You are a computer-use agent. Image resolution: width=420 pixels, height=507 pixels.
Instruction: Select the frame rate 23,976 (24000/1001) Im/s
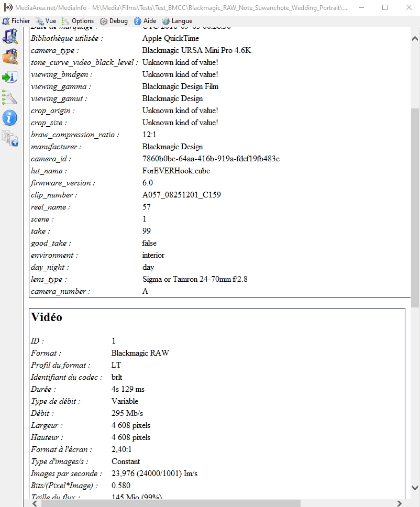click(x=154, y=473)
